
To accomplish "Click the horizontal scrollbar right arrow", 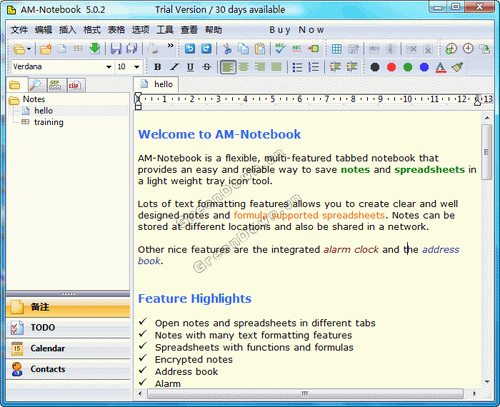I will pos(474,394).
